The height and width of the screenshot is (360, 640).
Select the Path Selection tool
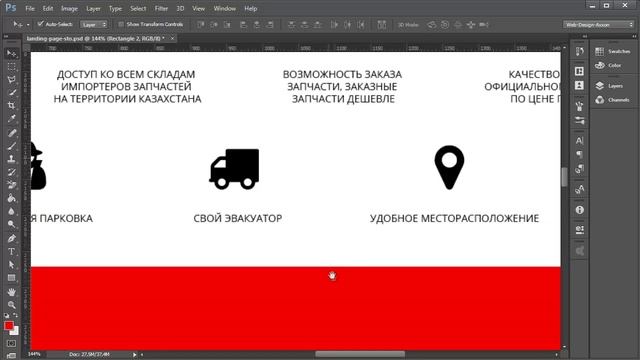[x=11, y=264]
